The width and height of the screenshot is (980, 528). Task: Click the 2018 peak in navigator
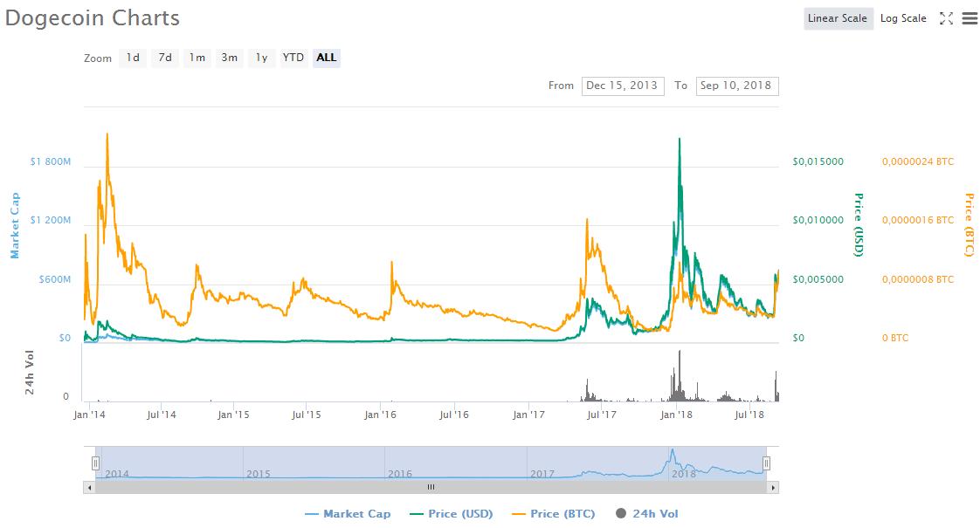672,454
